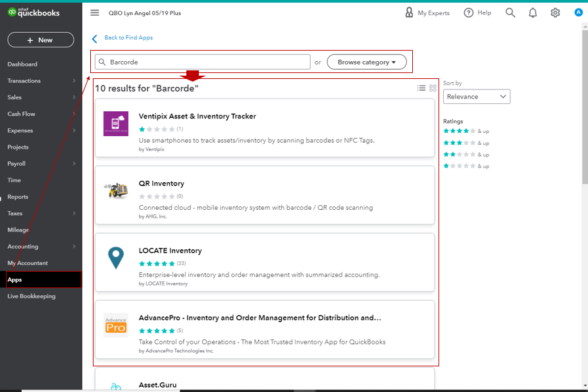Switch results to list view icon
588x392 pixels.
click(421, 88)
